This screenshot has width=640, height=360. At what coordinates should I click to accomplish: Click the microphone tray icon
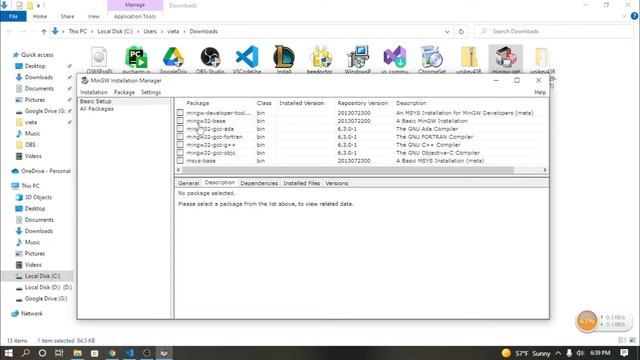(569, 353)
